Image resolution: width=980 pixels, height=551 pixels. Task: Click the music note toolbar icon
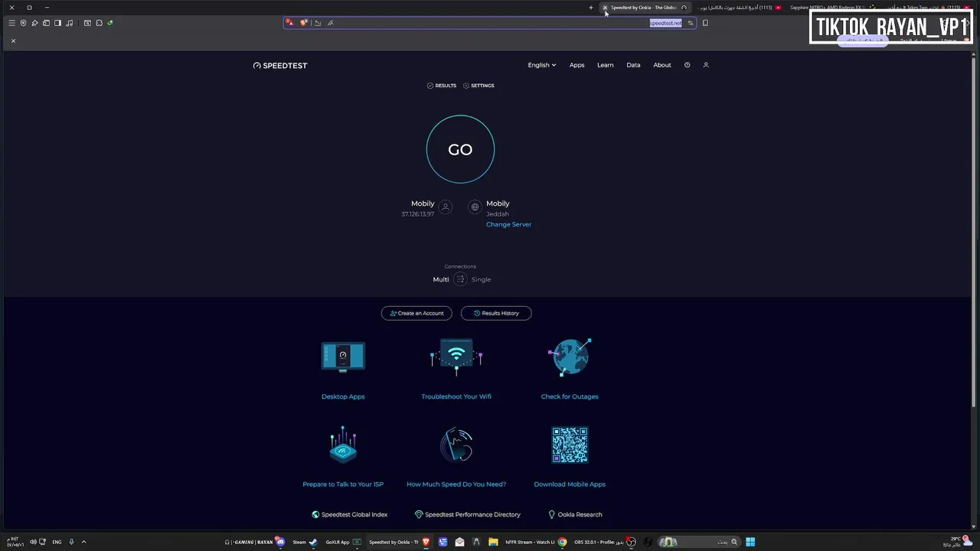70,23
